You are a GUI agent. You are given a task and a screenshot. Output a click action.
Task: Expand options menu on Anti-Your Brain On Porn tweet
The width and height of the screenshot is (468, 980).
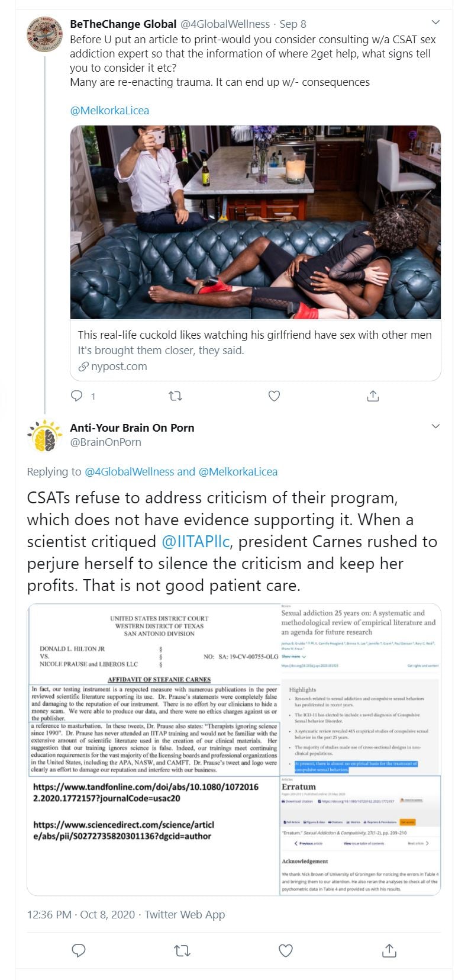(x=435, y=426)
